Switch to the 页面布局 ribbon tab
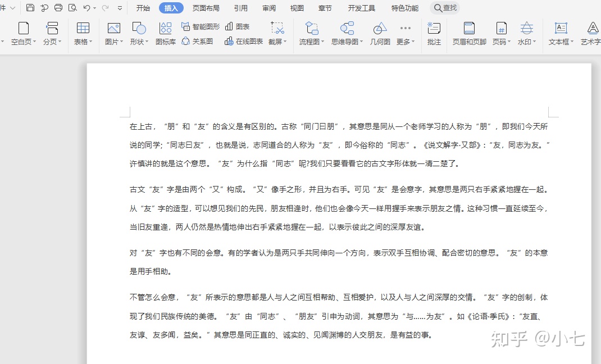Viewport: 601px width, 364px height. (206, 8)
